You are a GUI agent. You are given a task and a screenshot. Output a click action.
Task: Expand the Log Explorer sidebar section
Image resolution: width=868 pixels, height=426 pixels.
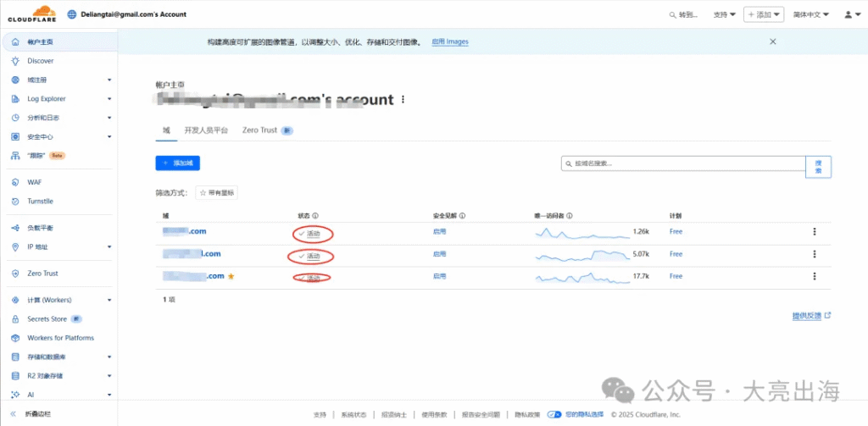pyautogui.click(x=109, y=99)
